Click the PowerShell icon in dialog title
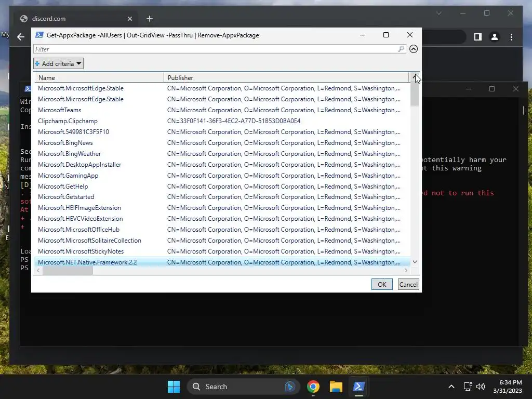Image resolution: width=532 pixels, height=399 pixels. (39, 35)
